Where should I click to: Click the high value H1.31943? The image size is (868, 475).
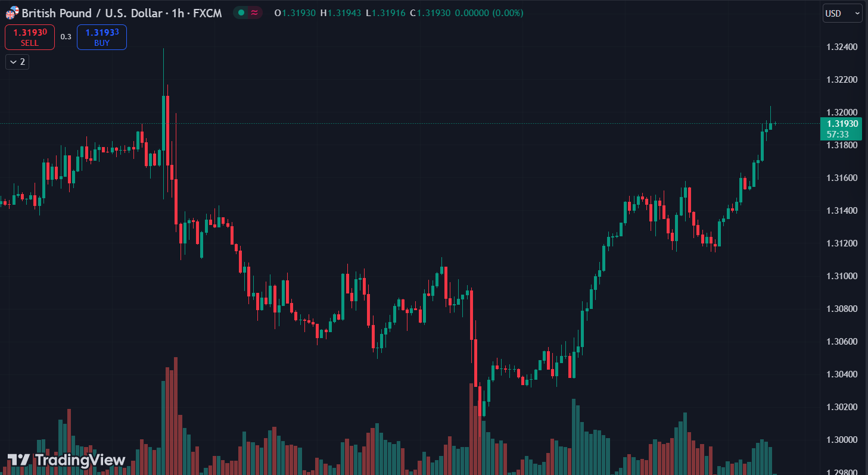tap(341, 12)
